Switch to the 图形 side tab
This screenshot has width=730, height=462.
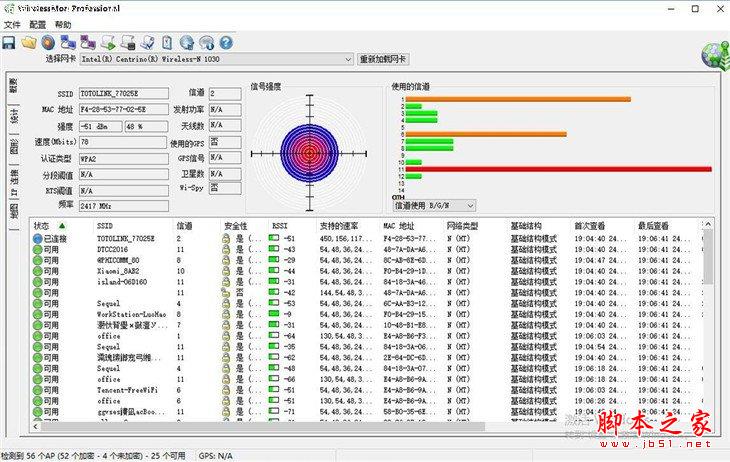click(14, 147)
